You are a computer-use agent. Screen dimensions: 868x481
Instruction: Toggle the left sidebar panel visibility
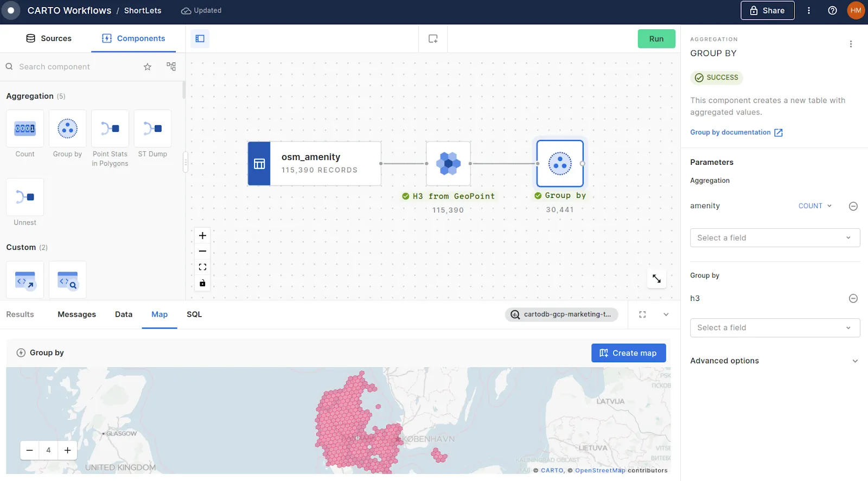click(x=200, y=39)
